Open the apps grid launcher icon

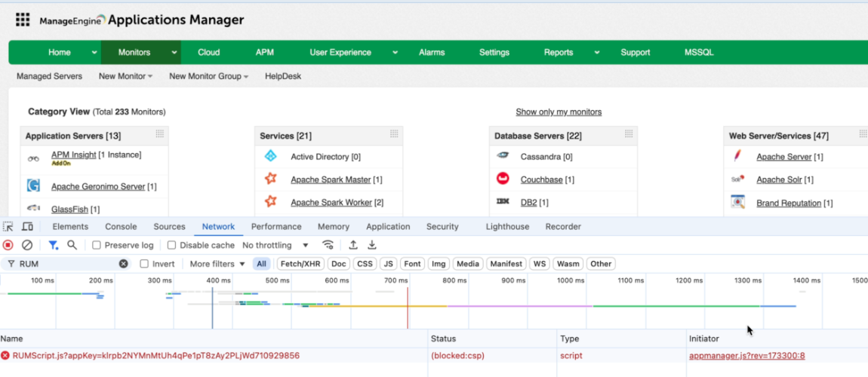click(23, 20)
